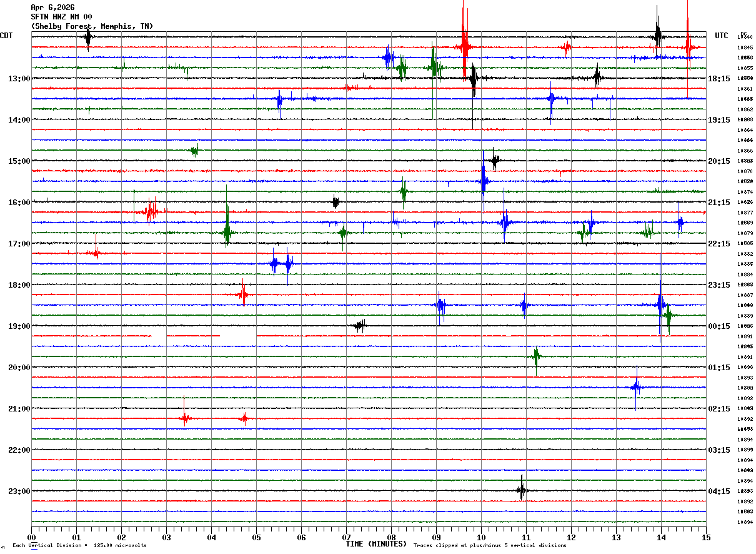Click minute 10 on the time axis
756x554 pixels.
point(481,537)
